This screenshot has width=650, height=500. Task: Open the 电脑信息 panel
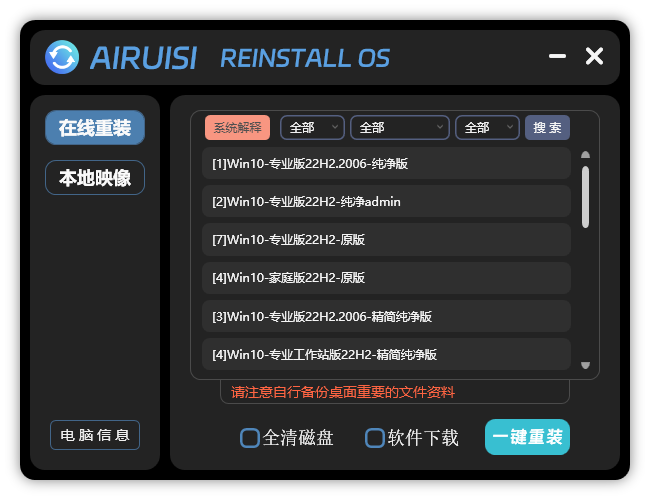pyautogui.click(x=95, y=435)
